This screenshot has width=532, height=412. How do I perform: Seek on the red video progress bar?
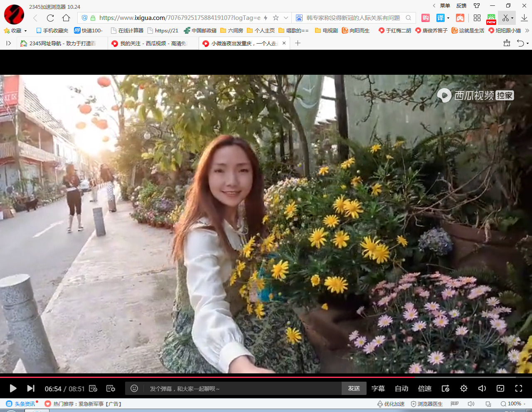(x=266, y=377)
